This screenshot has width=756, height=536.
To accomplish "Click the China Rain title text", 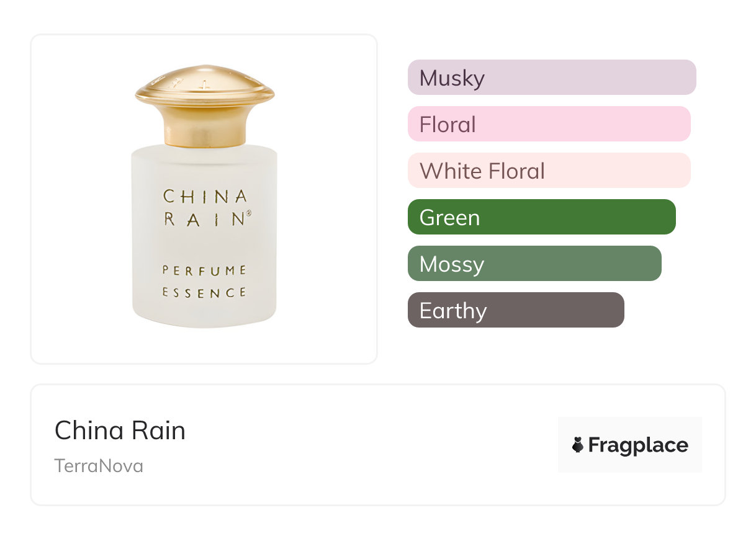I will tap(120, 431).
